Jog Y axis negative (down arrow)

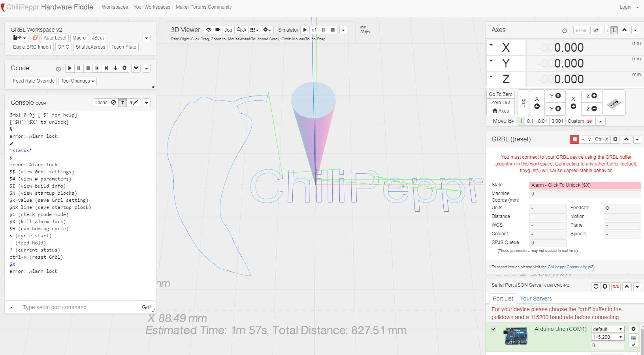click(555, 109)
